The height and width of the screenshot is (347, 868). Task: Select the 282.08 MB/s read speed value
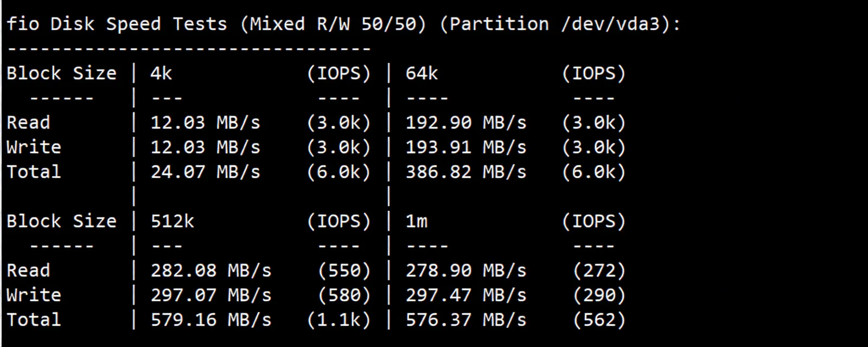(210, 271)
